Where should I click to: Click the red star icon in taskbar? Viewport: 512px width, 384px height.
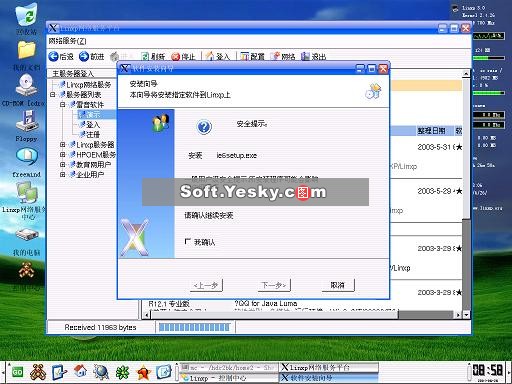143,372
